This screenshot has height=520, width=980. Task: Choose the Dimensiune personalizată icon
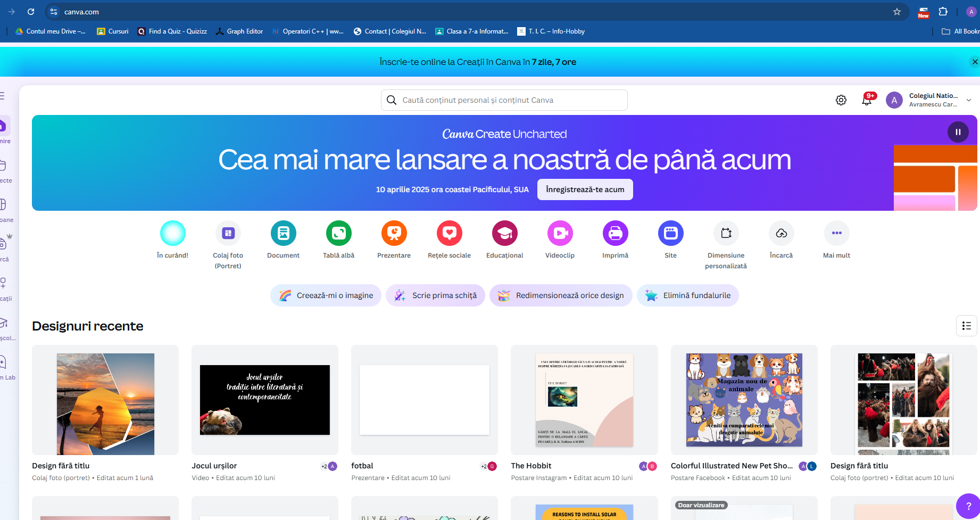pos(726,233)
